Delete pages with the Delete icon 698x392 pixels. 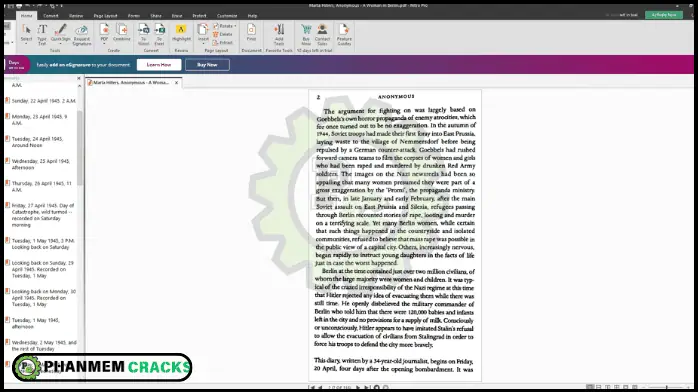(x=223, y=34)
